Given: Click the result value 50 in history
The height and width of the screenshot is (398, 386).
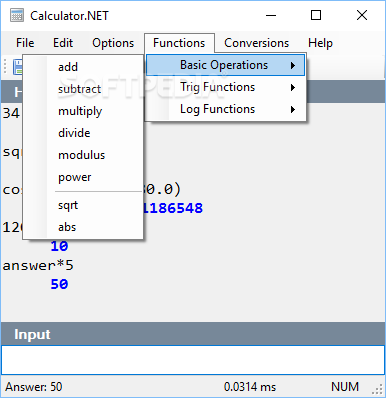Looking at the screenshot, I should pyautogui.click(x=59, y=284).
